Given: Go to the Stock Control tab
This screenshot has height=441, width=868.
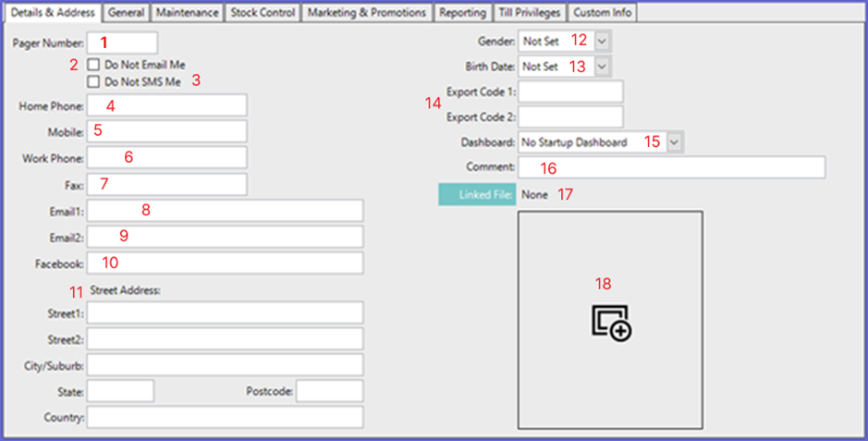Looking at the screenshot, I should (263, 13).
